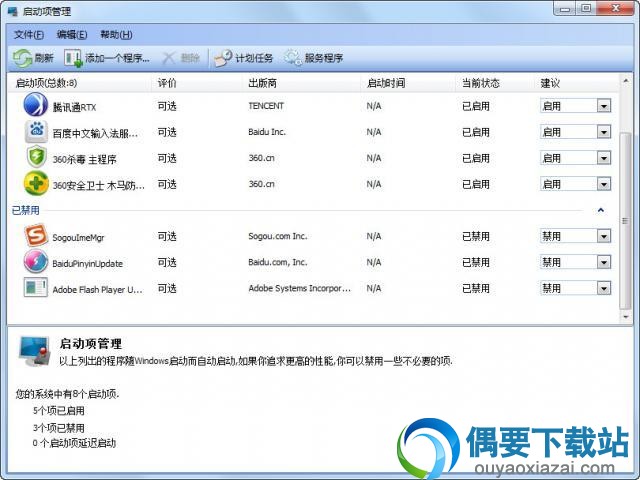
Task: Click the Baidu Inc. publisher cell
Action: [x=267, y=132]
